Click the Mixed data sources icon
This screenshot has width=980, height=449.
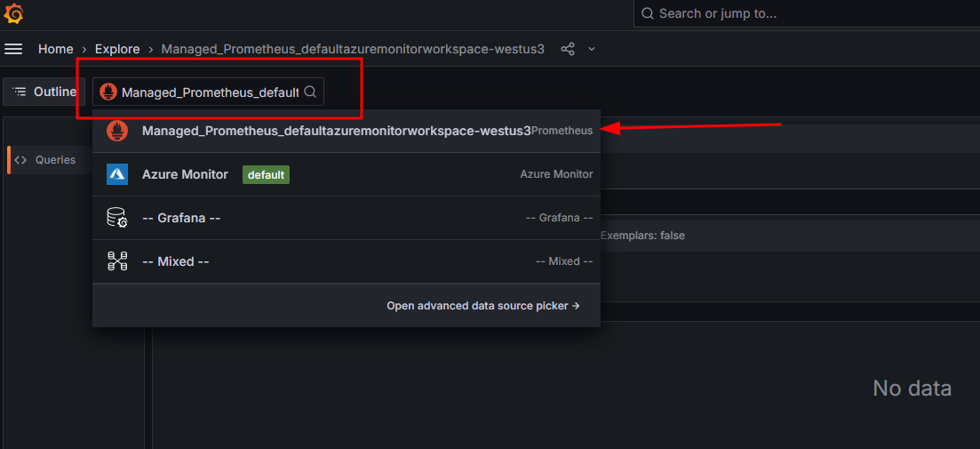(x=117, y=261)
